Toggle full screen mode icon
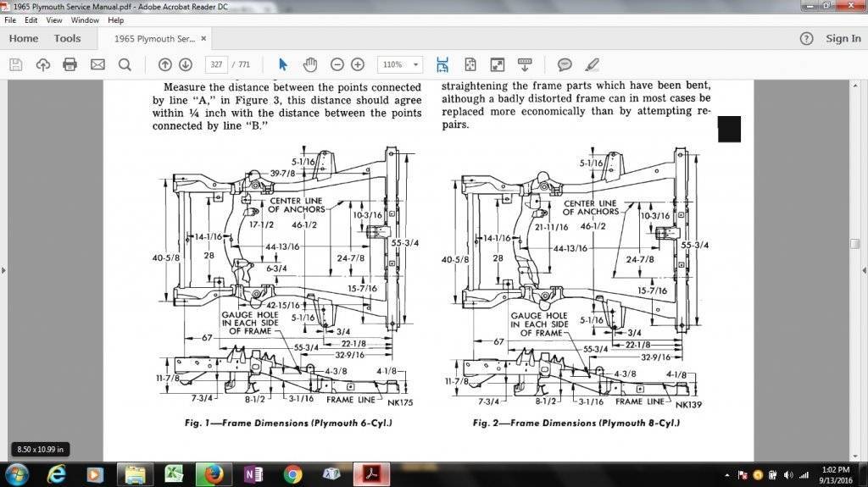Viewport: 868px width, 487px height. coord(498,64)
